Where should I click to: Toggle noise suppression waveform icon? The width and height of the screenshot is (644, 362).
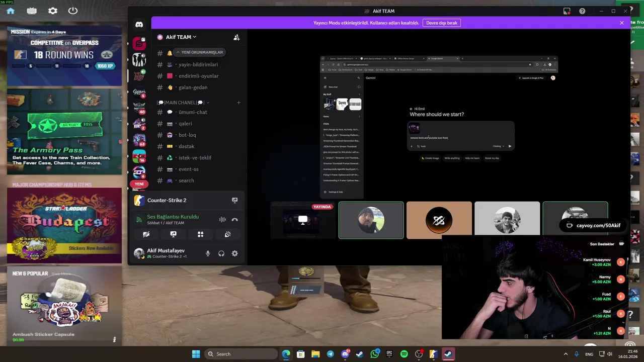click(x=222, y=220)
